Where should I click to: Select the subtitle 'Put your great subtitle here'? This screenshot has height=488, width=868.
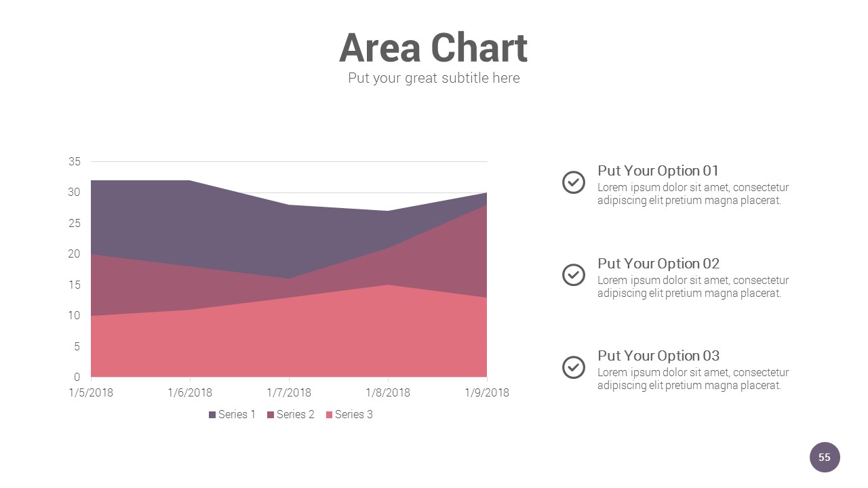coord(433,78)
